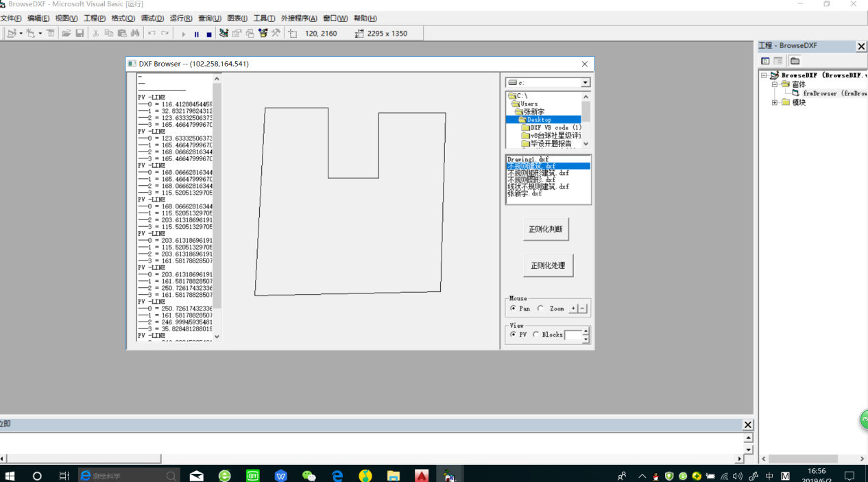Click the 正则化判断 button
This screenshot has height=482, width=868.
[546, 229]
